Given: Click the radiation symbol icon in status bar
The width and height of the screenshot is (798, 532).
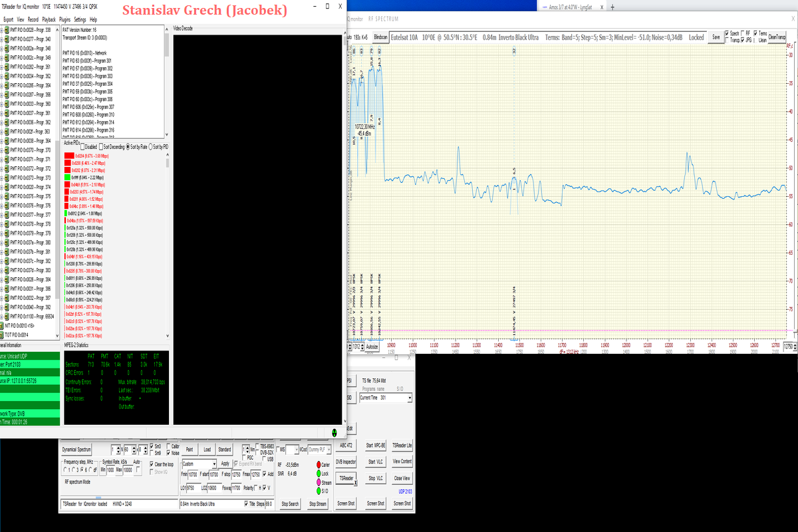Looking at the screenshot, I should (334, 432).
